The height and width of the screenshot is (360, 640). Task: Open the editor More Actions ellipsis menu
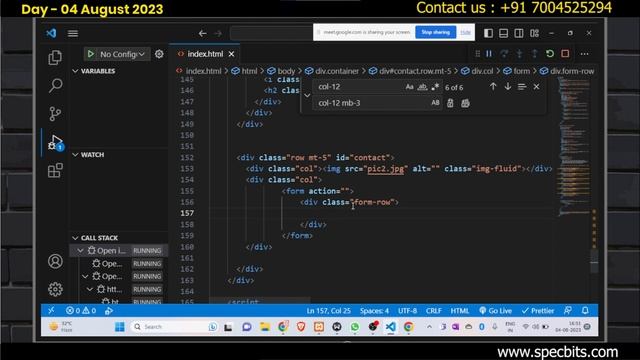coord(584,53)
